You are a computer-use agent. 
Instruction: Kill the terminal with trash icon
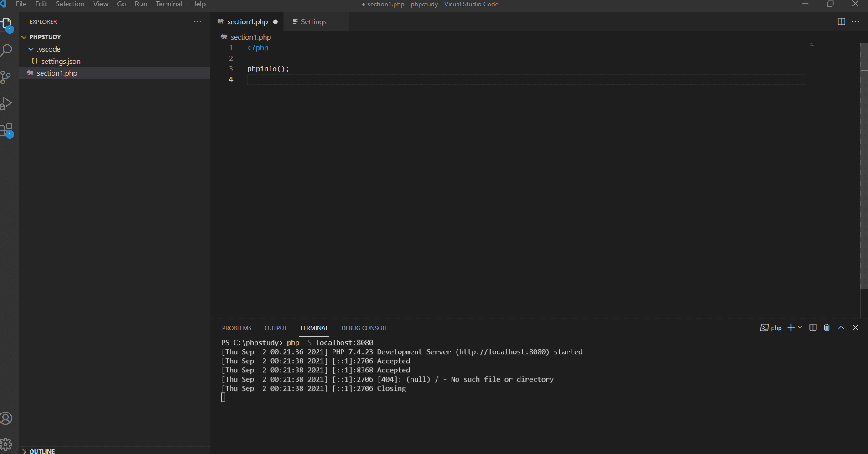pos(826,328)
